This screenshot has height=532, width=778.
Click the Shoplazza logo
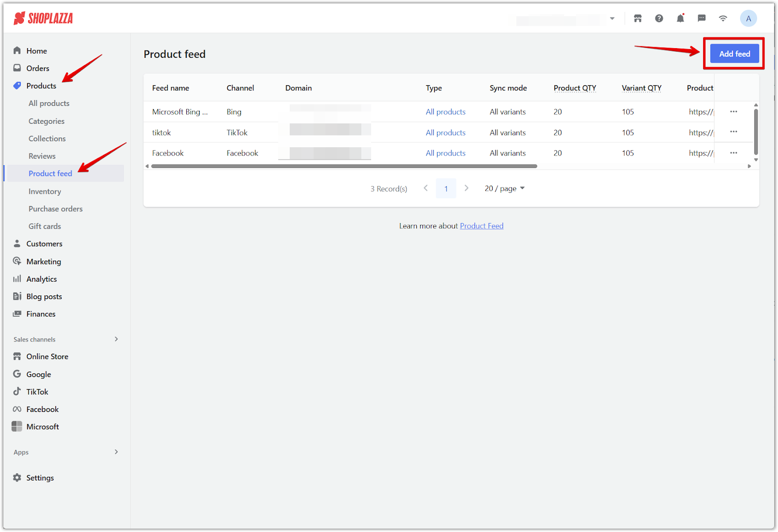point(43,18)
